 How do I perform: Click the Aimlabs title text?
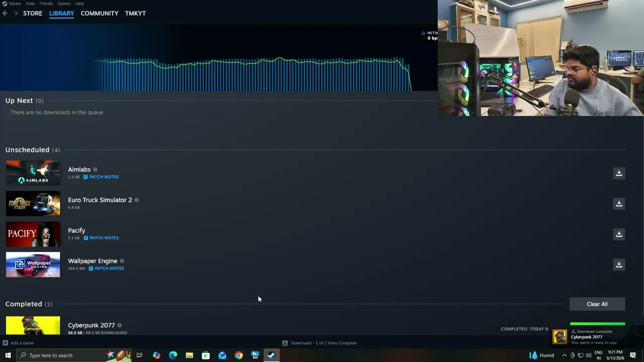(79, 169)
